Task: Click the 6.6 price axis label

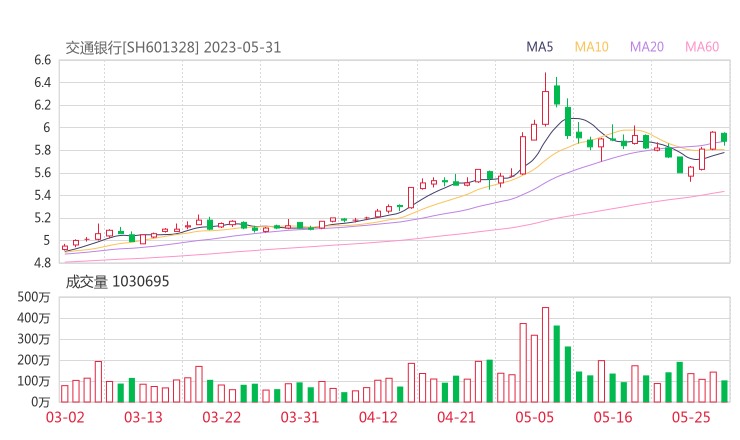Action: pos(42,60)
